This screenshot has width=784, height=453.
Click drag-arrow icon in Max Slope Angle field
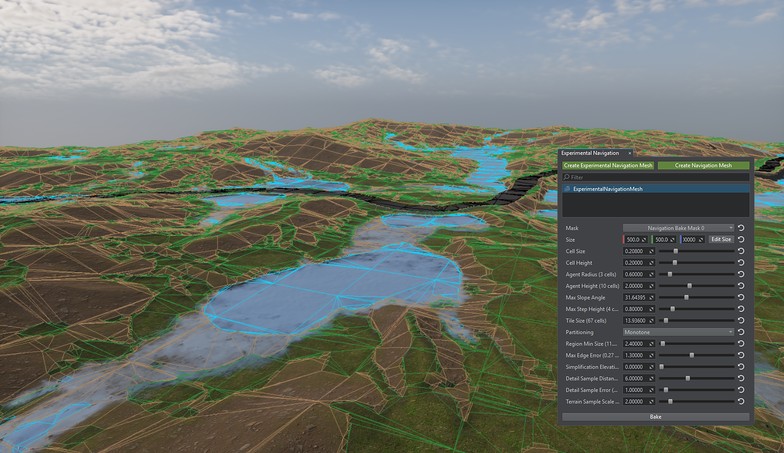pos(651,298)
